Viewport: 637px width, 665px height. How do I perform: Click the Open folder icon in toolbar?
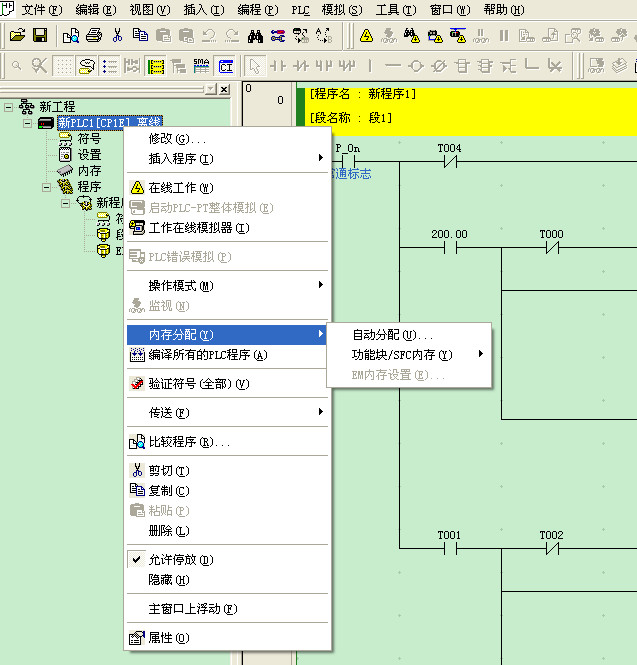17,36
